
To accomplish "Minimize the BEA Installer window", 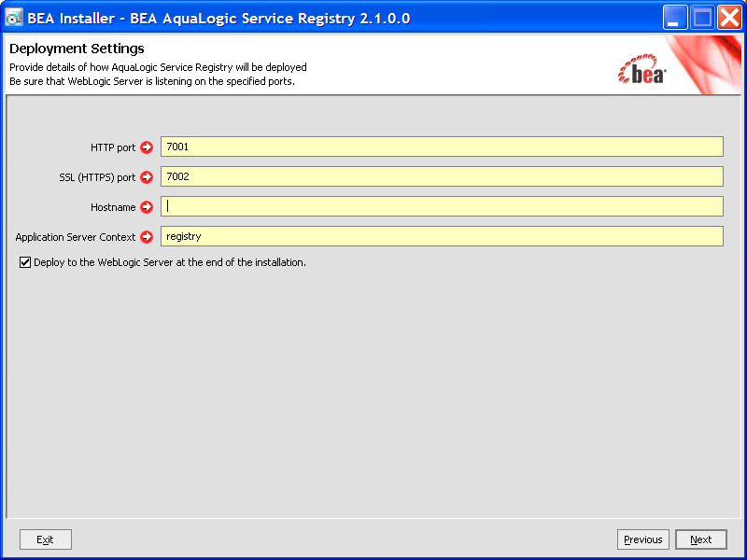I will tap(675, 18).
